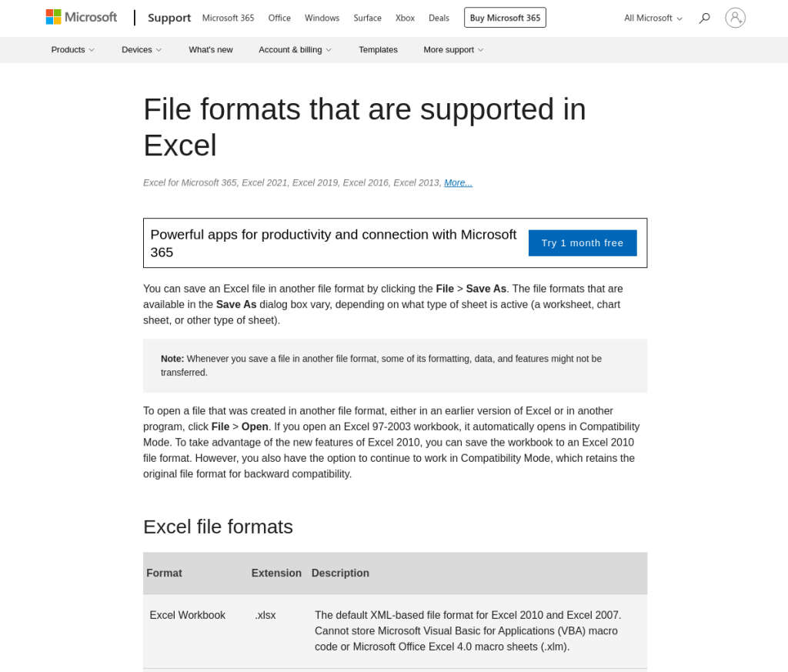Open the Products dropdown menu
This screenshot has height=672, width=788.
(72, 49)
